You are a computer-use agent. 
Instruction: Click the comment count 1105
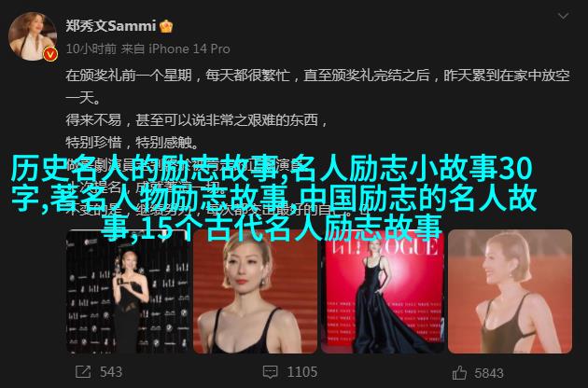coord(302,372)
